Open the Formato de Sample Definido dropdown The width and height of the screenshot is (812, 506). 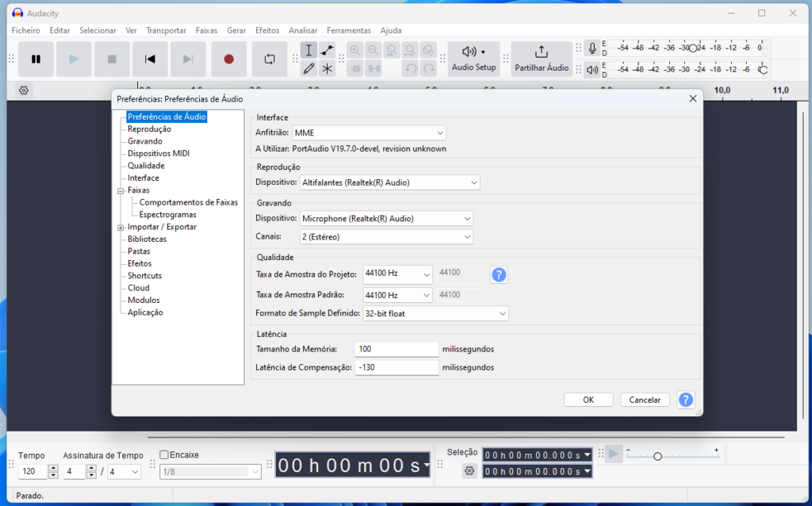435,313
